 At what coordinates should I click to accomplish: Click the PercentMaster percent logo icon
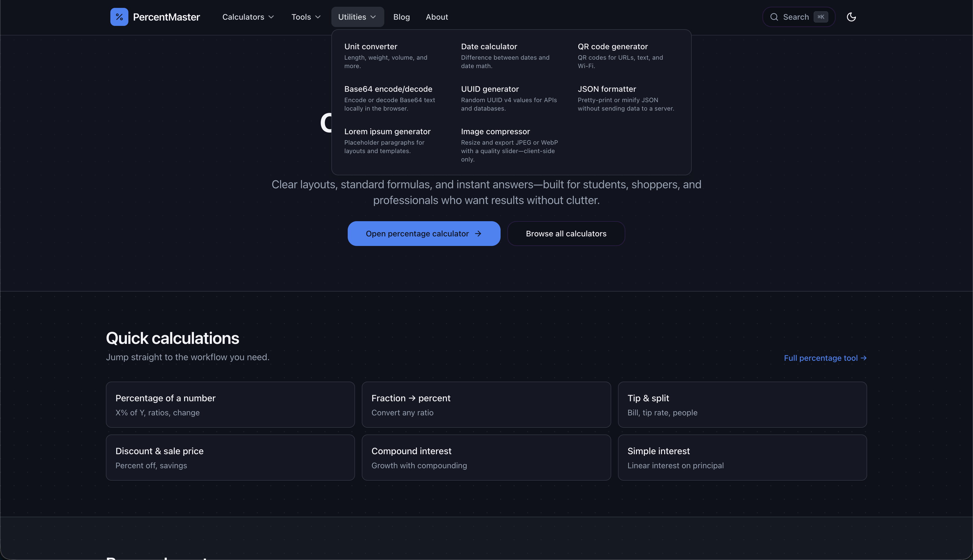click(x=119, y=17)
